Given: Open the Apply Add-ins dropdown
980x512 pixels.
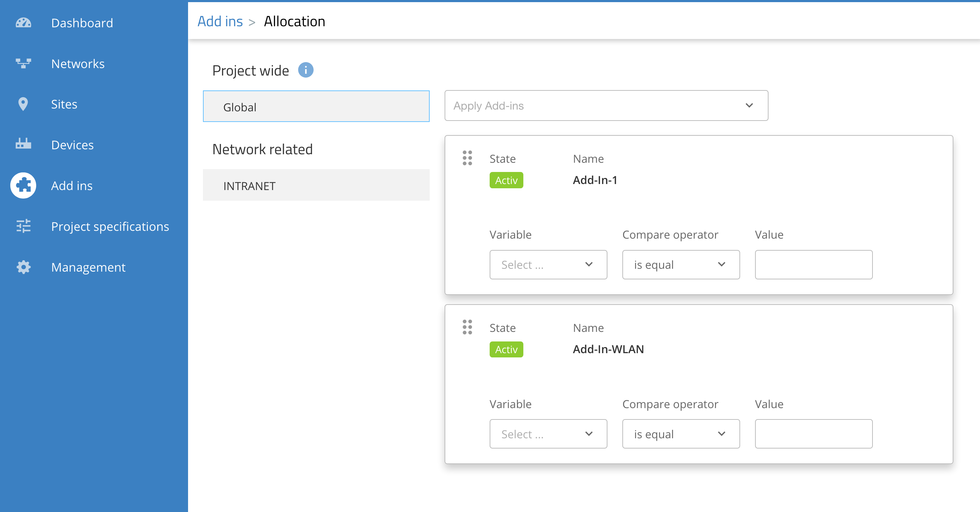Looking at the screenshot, I should 606,106.
